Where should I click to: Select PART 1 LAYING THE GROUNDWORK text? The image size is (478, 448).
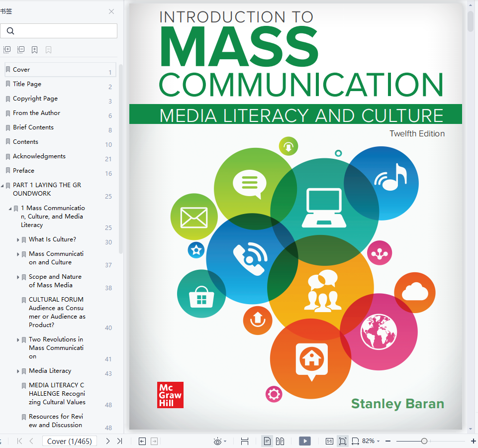[x=47, y=189]
